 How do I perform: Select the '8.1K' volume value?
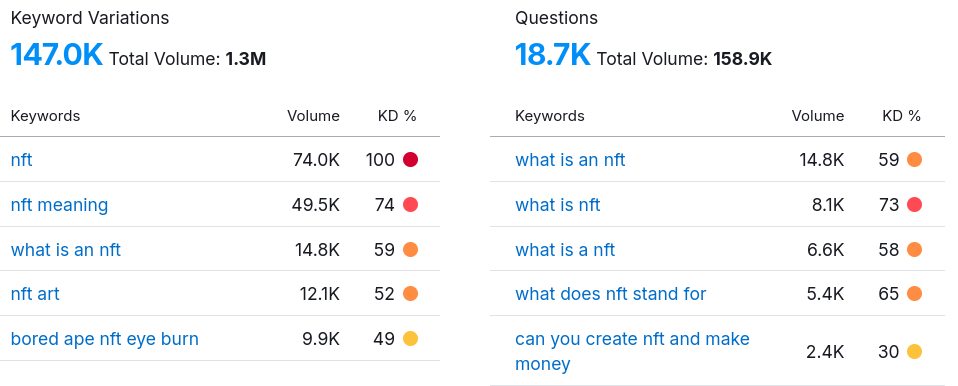point(828,205)
